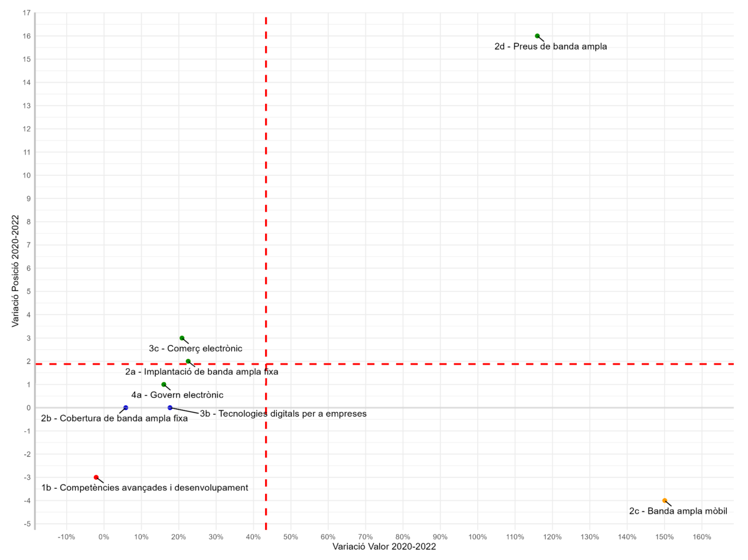The image size is (748, 560).
Task: Click the label '3b - Tecnologies digitals per a empreses'
Action: (283, 414)
